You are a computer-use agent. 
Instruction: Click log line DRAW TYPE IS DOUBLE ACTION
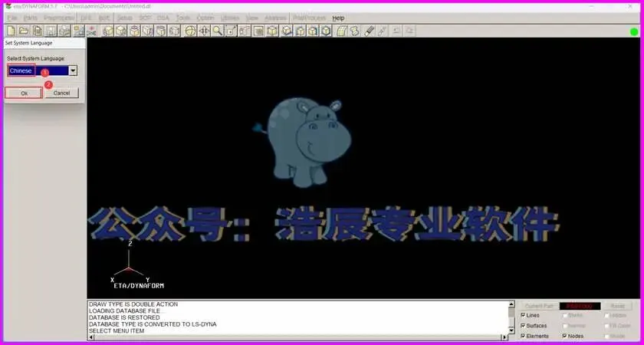[x=133, y=304]
